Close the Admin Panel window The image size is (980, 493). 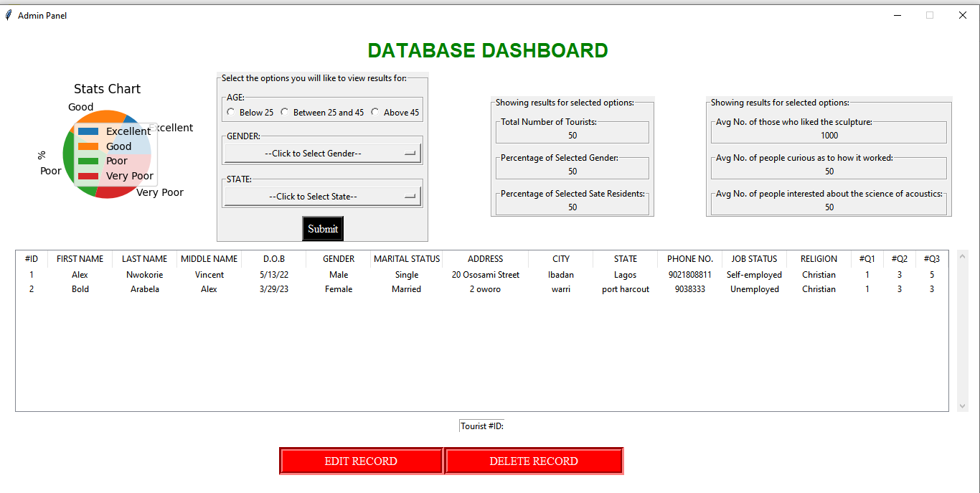(x=963, y=15)
